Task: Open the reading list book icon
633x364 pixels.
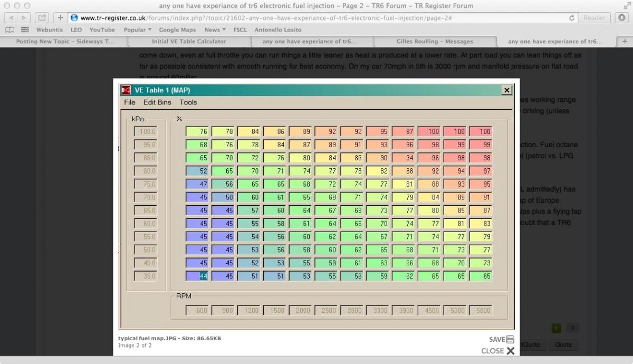Action: (11, 30)
